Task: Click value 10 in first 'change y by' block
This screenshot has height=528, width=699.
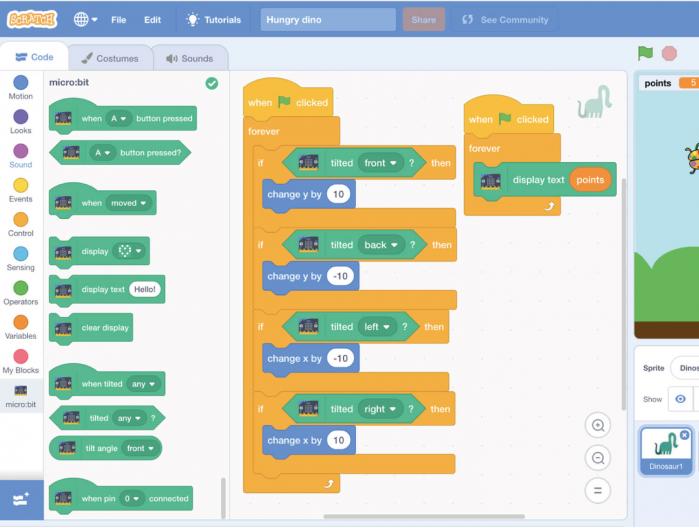Action: [338, 194]
